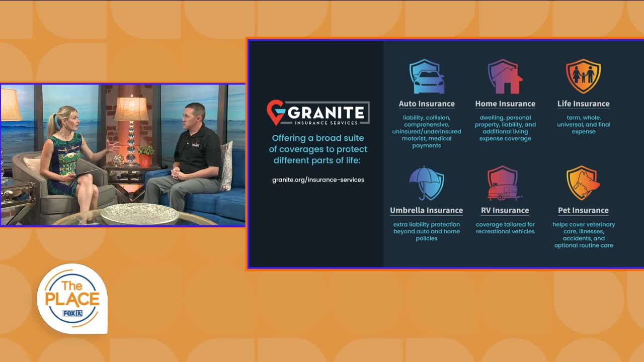The width and height of the screenshot is (644, 362).
Task: Click the Pet Insurance dog shield icon
Action: (583, 184)
